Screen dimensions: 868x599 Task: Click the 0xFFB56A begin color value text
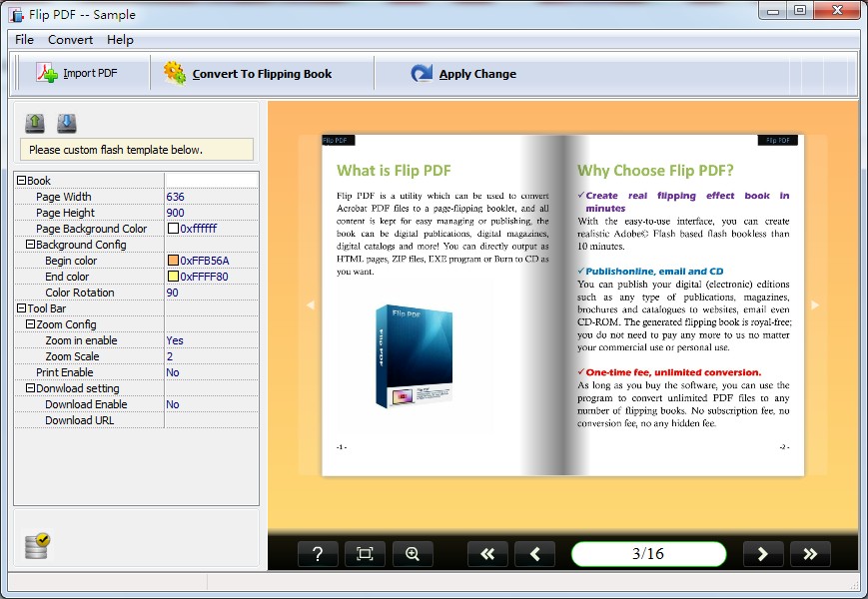pyautogui.click(x=205, y=261)
